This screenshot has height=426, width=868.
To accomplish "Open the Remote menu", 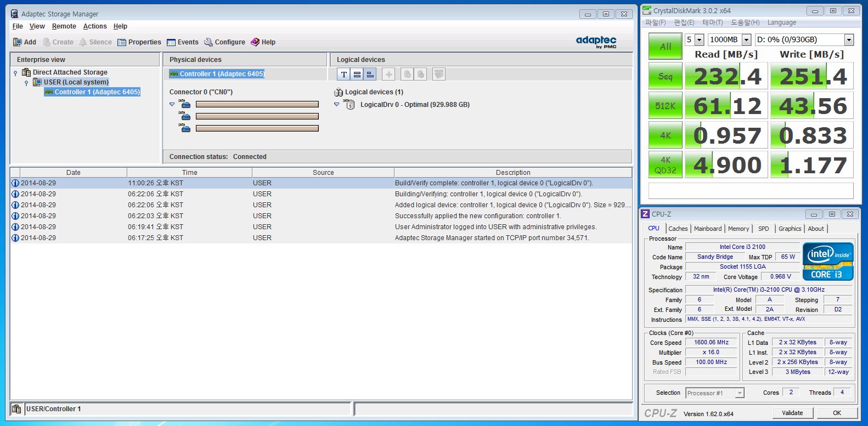I will coord(64,26).
